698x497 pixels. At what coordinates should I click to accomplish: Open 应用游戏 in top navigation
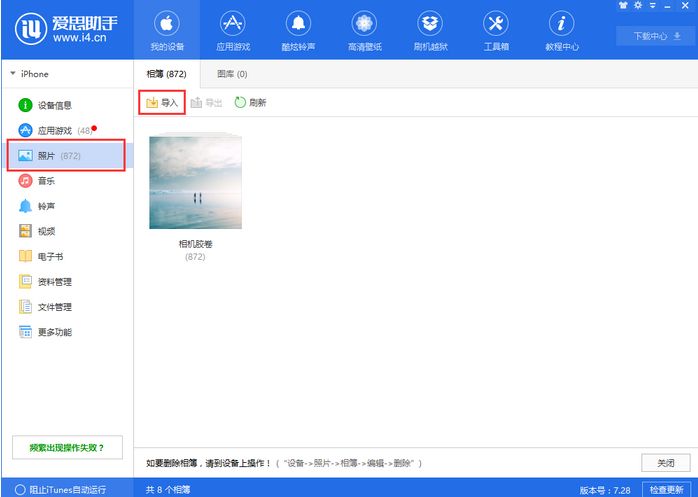pyautogui.click(x=233, y=30)
